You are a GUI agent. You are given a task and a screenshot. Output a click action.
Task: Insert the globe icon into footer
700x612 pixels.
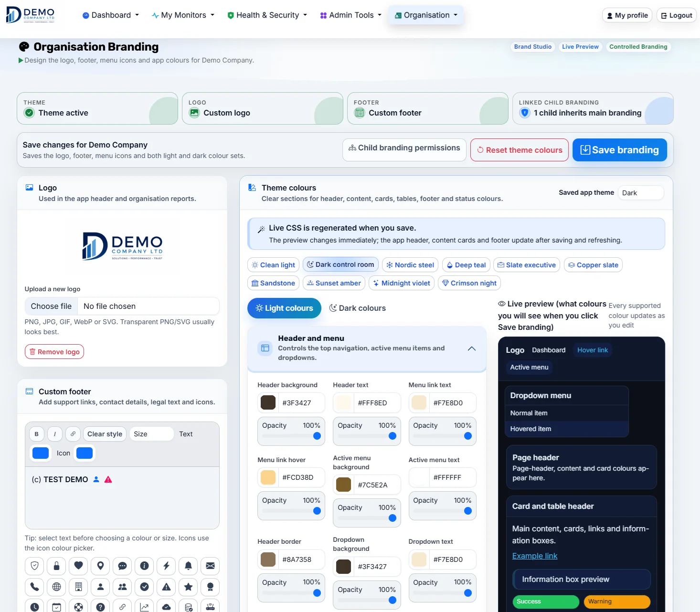pyautogui.click(x=56, y=587)
